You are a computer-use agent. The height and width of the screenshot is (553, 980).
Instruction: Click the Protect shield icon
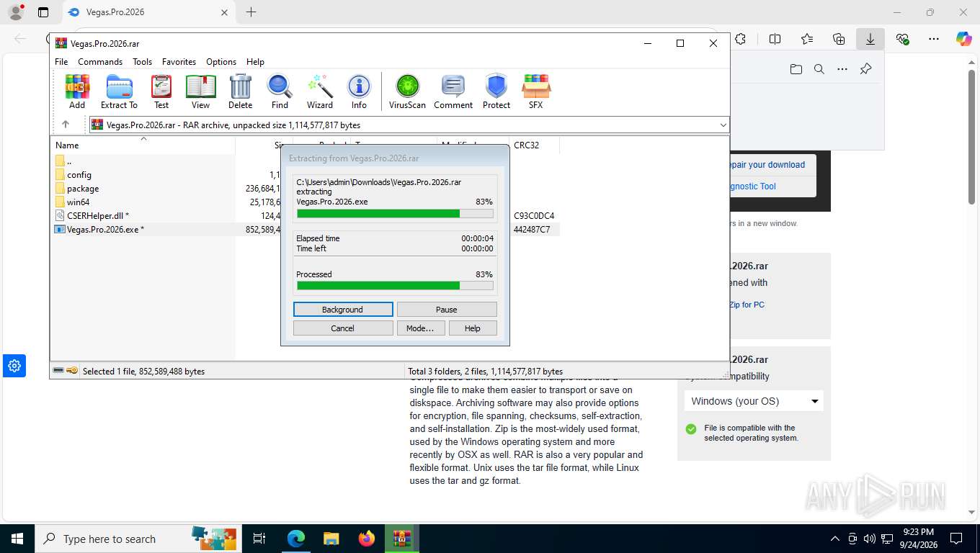click(x=496, y=91)
